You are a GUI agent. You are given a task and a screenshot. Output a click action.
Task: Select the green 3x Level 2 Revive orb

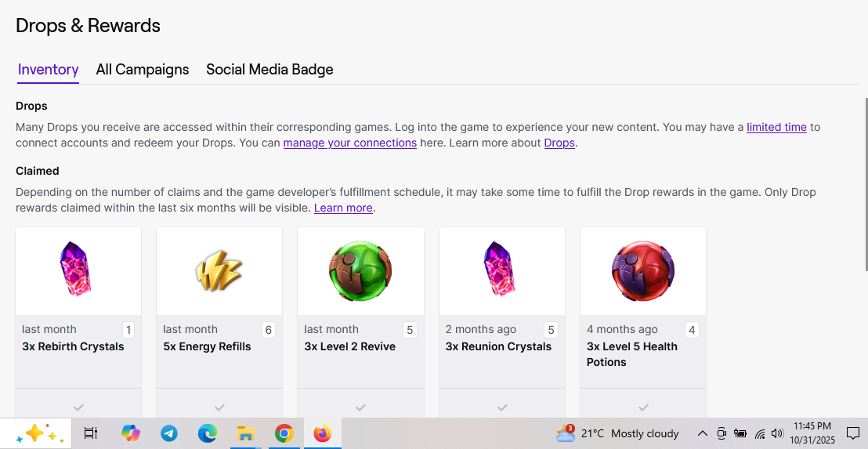(360, 271)
